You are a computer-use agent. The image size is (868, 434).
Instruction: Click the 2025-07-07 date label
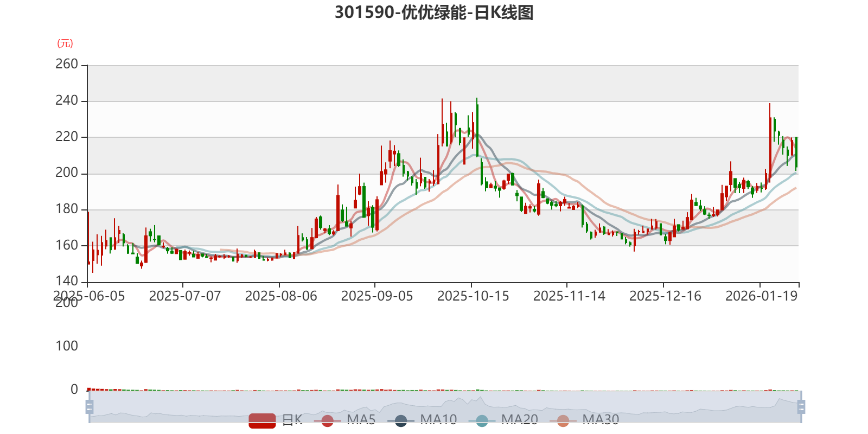185,296
